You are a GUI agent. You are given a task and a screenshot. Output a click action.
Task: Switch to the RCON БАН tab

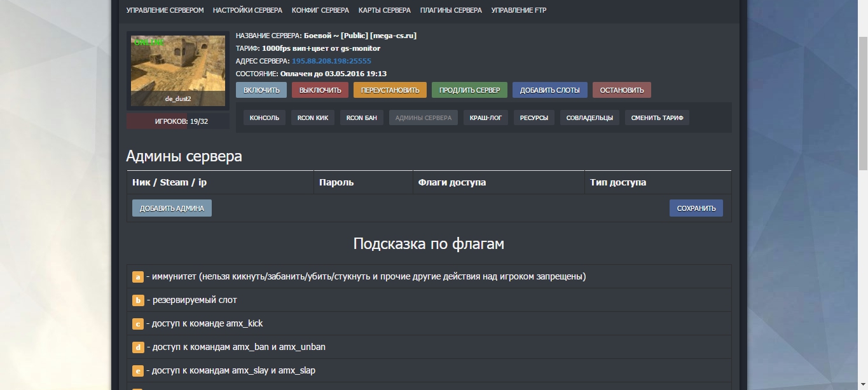click(x=362, y=118)
